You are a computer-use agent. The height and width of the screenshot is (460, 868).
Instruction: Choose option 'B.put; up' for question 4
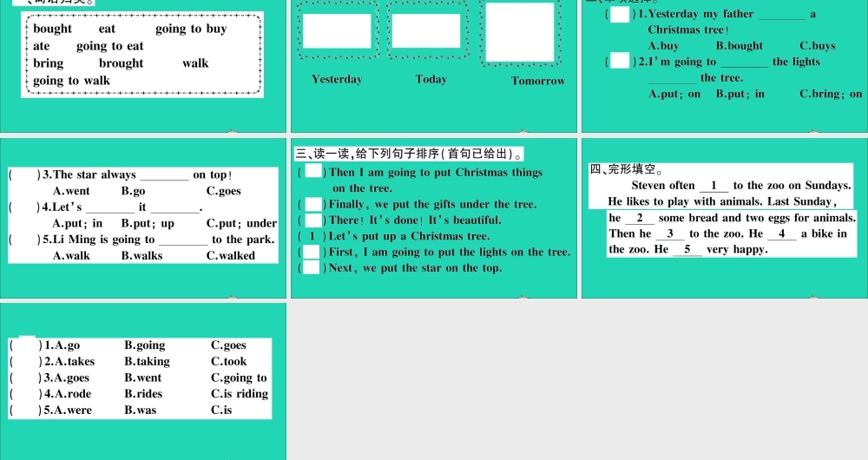(x=148, y=224)
